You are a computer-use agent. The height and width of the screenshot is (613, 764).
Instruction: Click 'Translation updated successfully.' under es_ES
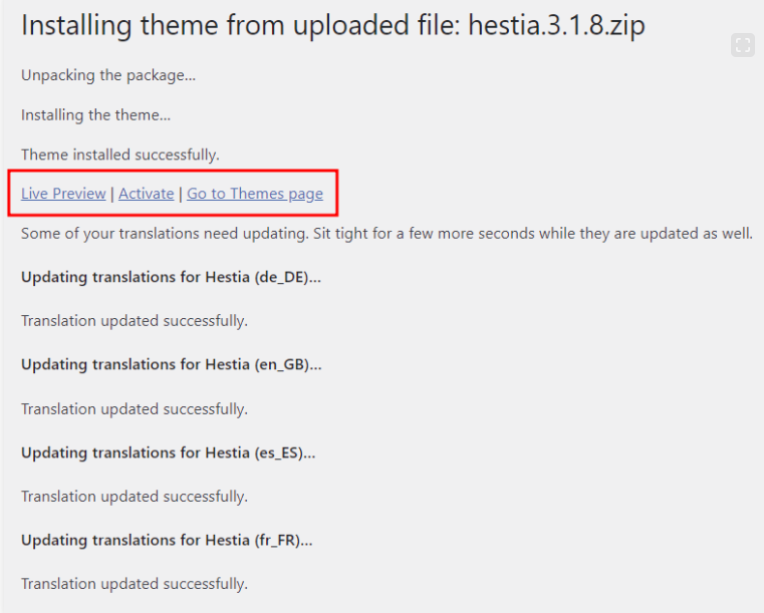click(134, 497)
